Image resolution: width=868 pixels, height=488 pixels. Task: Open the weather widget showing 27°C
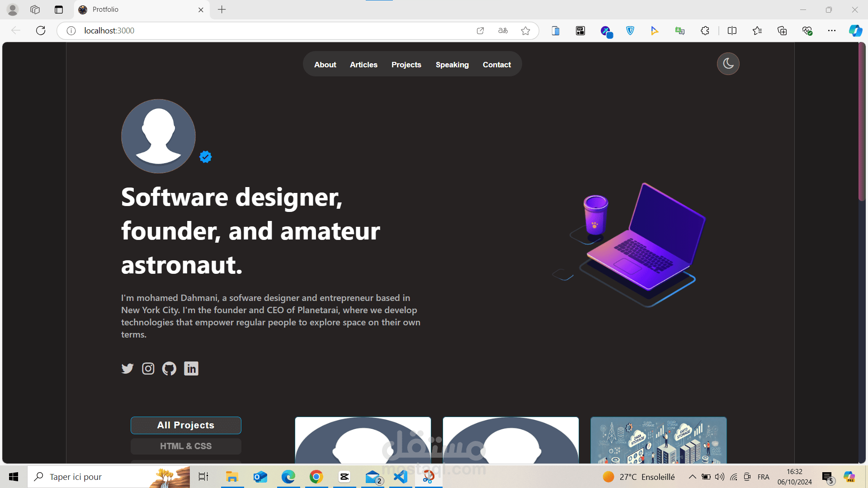point(639,477)
